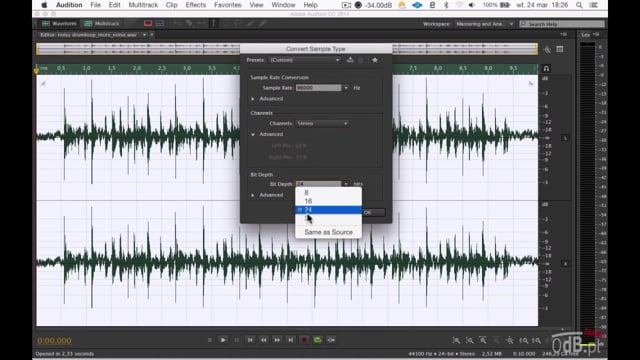Click the Sample Rate input field
This screenshot has height=360, width=640.
318,88
